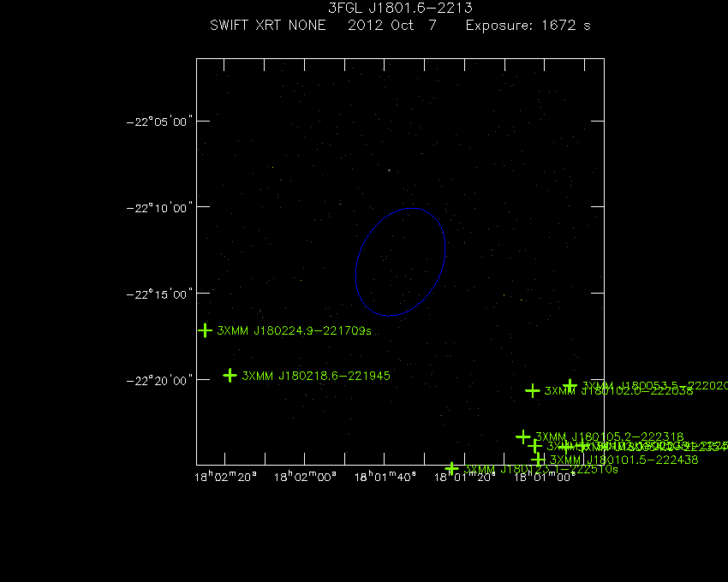This screenshot has height=582, width=728.
Task: Click the cross marker for 3XMM J180224.9-221709s
Action: [205, 330]
